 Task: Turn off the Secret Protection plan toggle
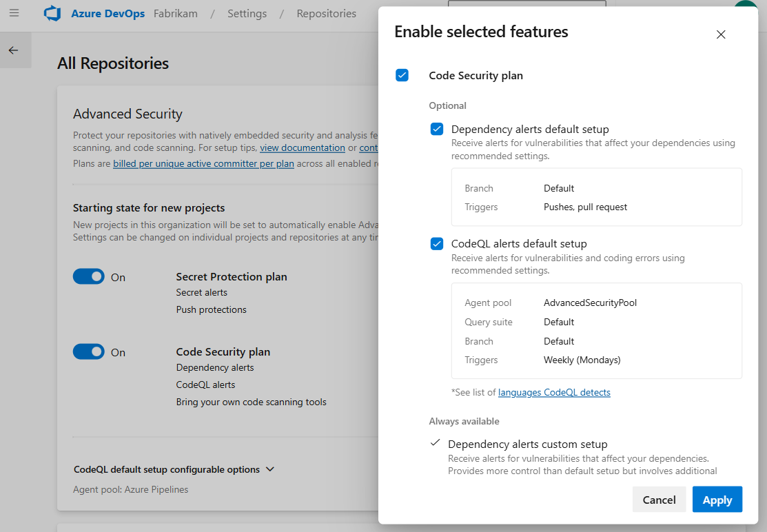click(x=89, y=276)
